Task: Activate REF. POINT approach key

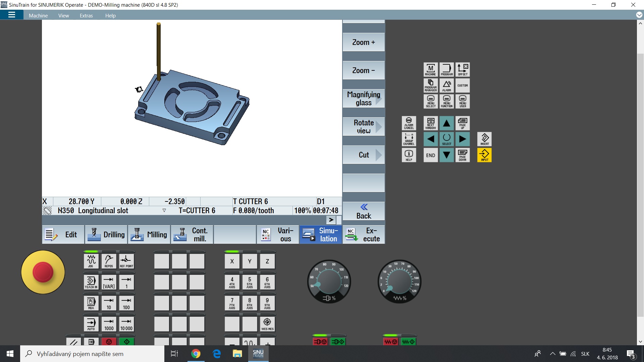Action: click(x=126, y=261)
